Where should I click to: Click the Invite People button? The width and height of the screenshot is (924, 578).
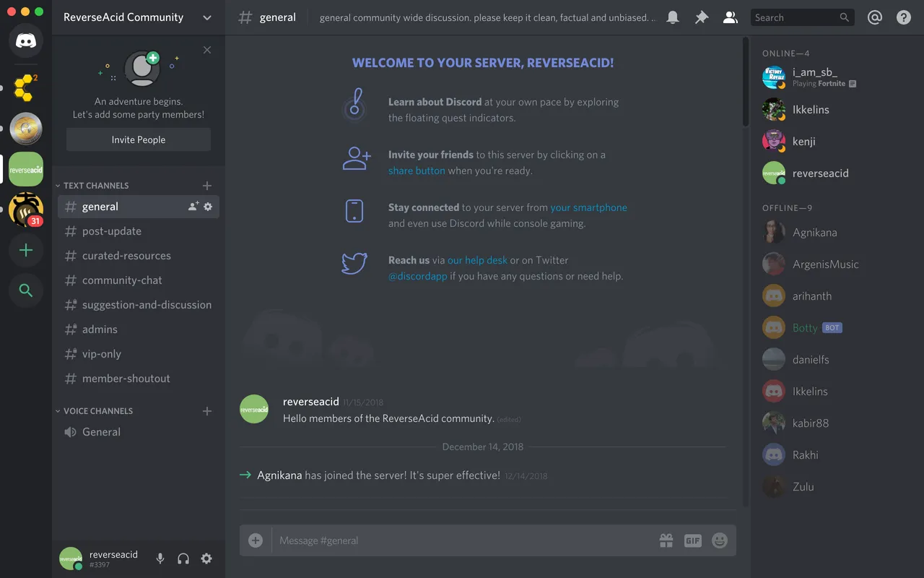[139, 139]
